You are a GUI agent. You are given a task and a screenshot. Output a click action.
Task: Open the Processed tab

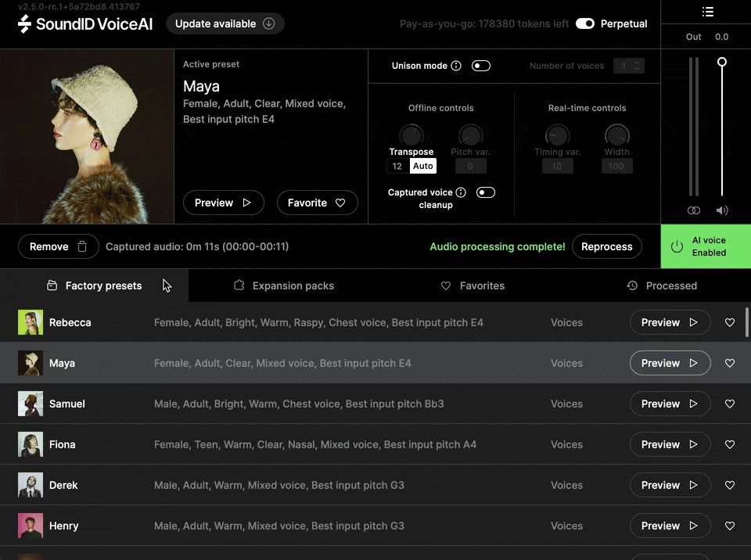[x=662, y=285]
